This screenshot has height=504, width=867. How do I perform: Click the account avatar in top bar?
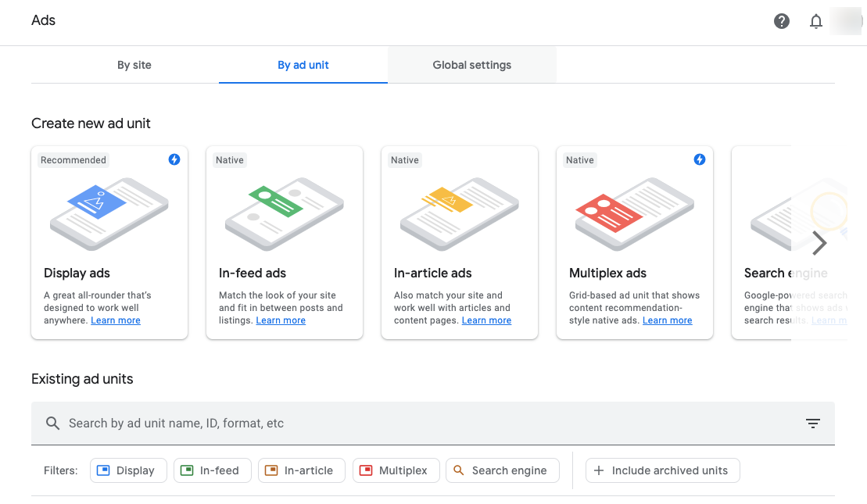click(846, 21)
